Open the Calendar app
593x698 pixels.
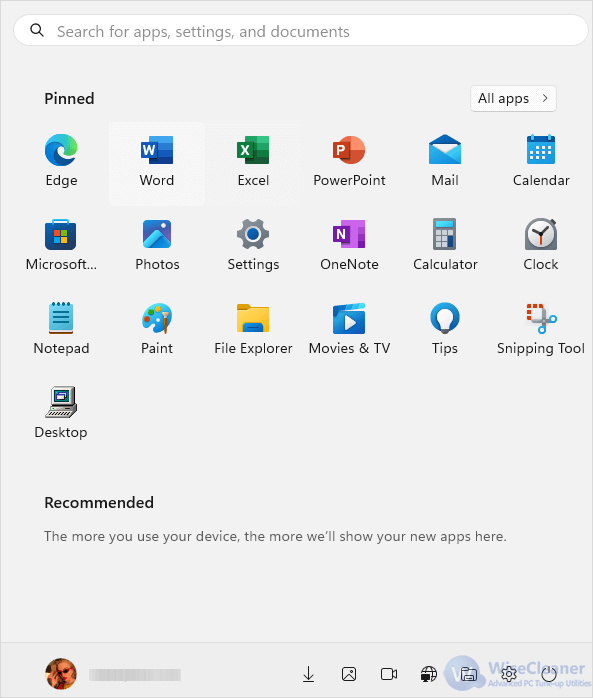pos(541,161)
